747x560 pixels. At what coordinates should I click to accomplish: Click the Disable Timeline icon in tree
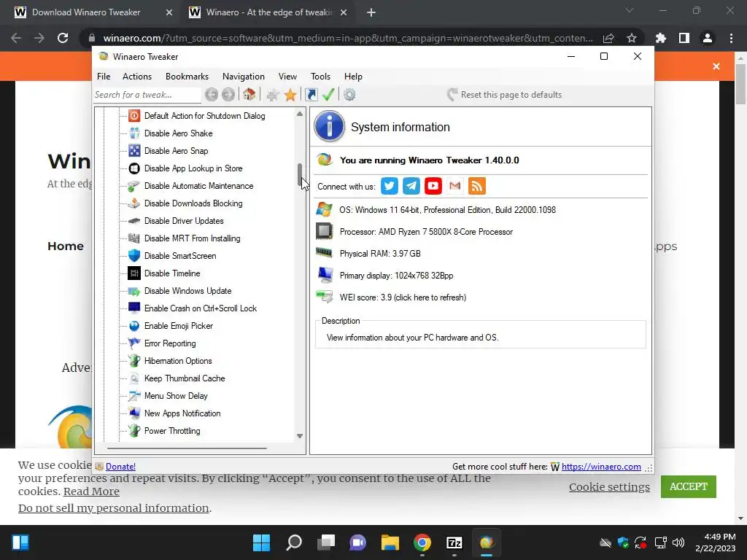(134, 273)
